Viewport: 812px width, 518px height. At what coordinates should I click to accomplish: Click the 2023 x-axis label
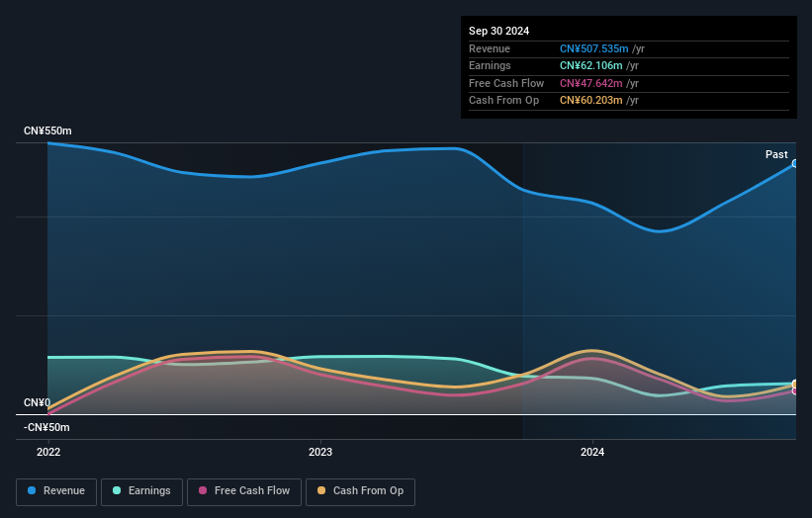click(320, 453)
